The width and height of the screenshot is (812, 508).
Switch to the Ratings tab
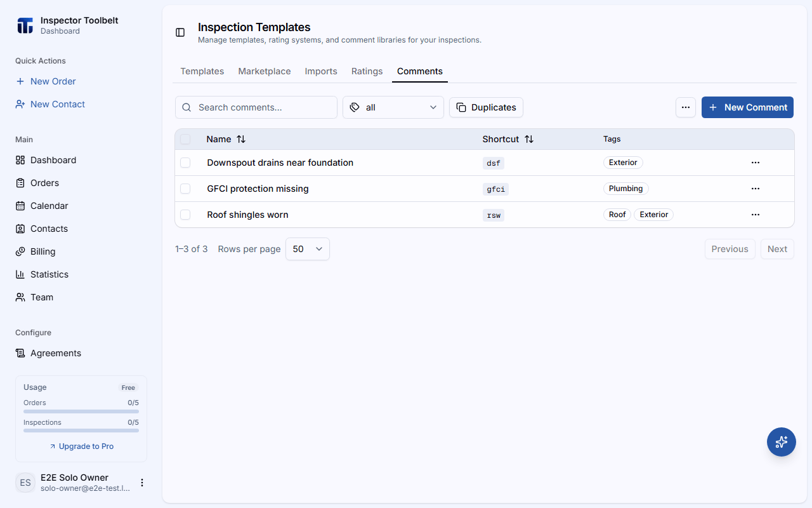[367, 71]
